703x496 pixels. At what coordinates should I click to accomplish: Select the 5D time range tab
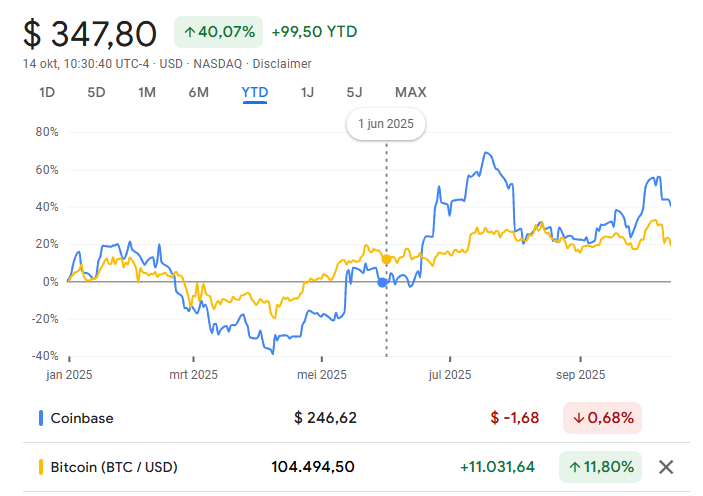coord(96,93)
